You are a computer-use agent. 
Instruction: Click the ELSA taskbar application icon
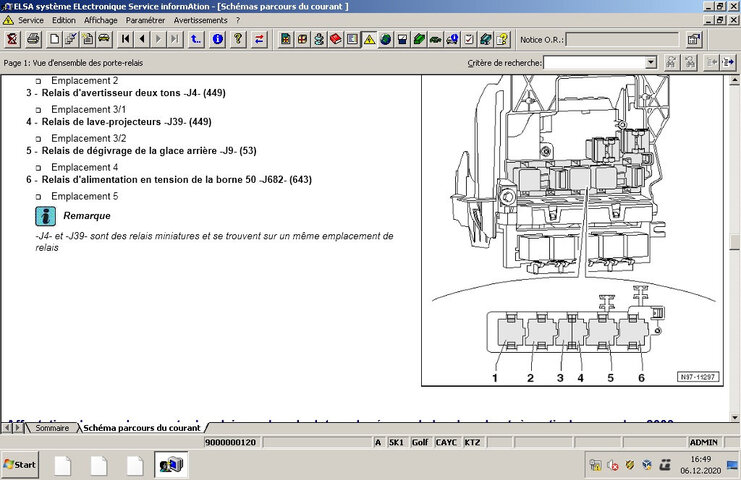pyautogui.click(x=171, y=465)
